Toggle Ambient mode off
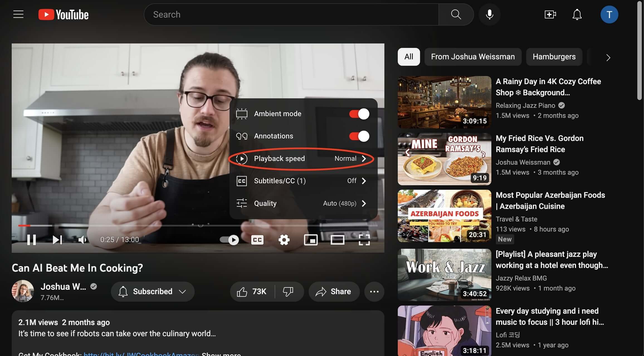Screen dimensions: 644x356 [x=359, y=114]
